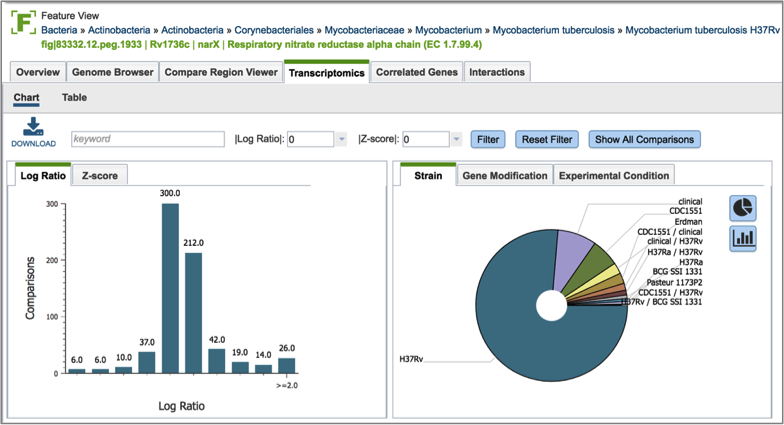Image resolution: width=784 pixels, height=425 pixels.
Task: Open the Correlated Genes tab
Action: click(x=416, y=72)
